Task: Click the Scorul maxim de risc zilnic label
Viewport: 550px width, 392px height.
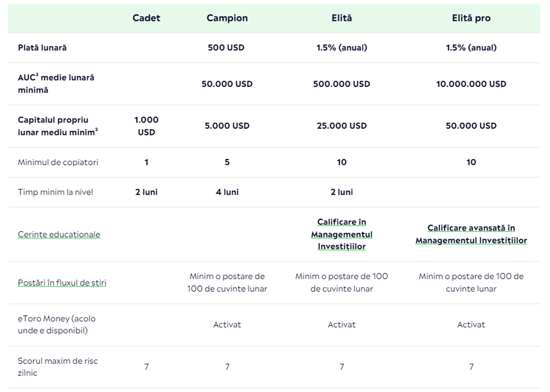Action: [58, 367]
